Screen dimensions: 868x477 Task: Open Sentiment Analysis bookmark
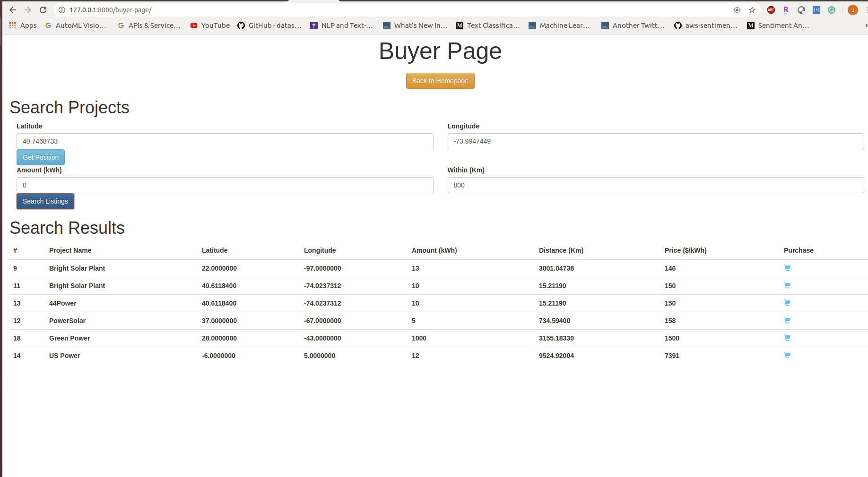click(x=778, y=26)
